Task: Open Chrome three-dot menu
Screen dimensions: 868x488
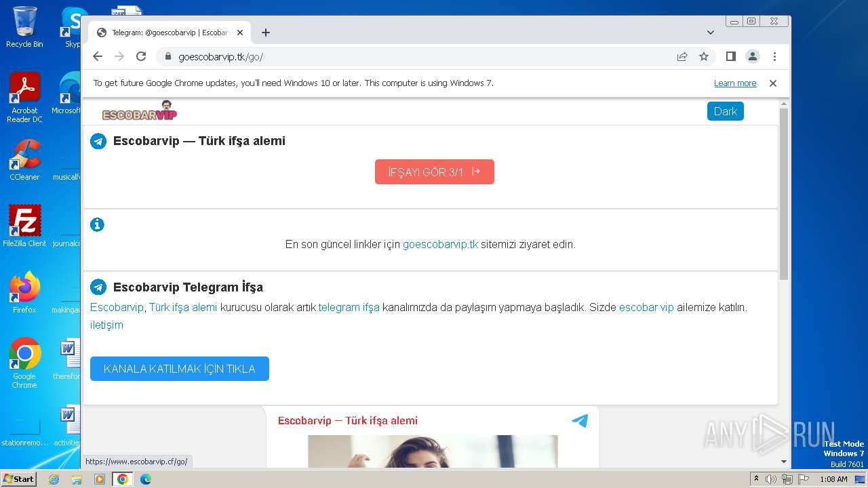Action: pos(774,56)
